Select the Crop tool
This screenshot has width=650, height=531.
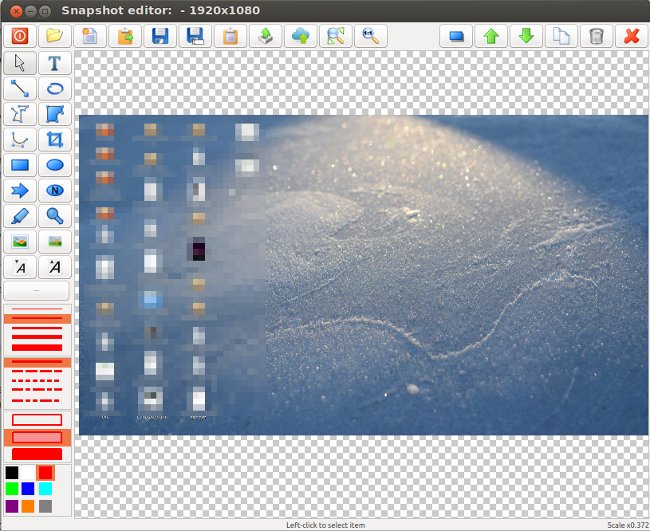tap(55, 140)
